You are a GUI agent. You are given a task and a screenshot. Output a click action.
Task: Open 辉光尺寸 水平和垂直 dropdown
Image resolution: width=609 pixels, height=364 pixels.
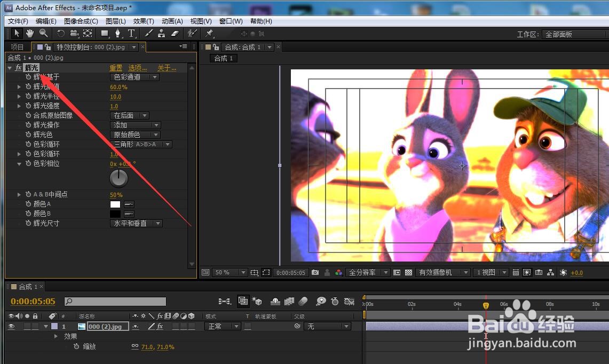(x=136, y=223)
